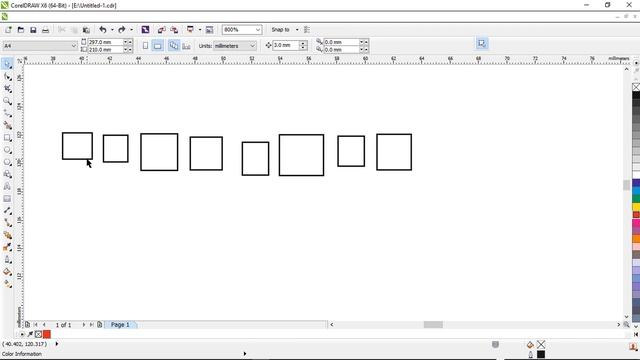The height and width of the screenshot is (360, 640).
Task: Select the Freehand tool
Action: pos(7,113)
